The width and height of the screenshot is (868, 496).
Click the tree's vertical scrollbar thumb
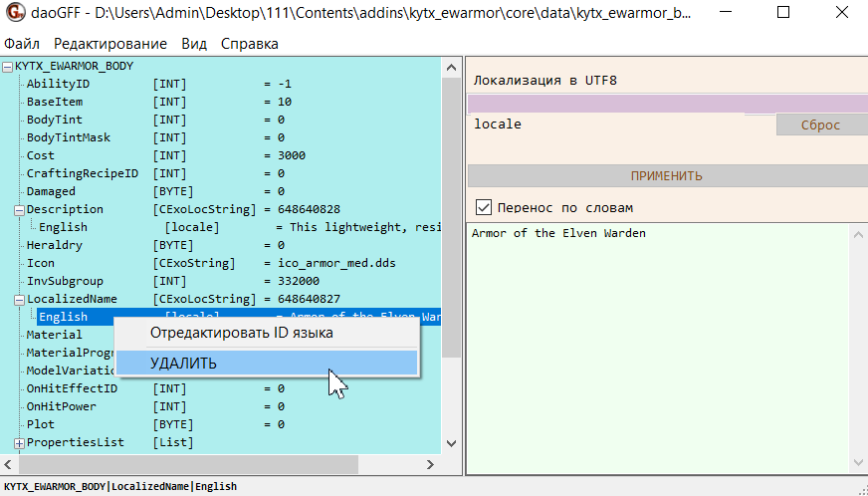tap(451, 218)
